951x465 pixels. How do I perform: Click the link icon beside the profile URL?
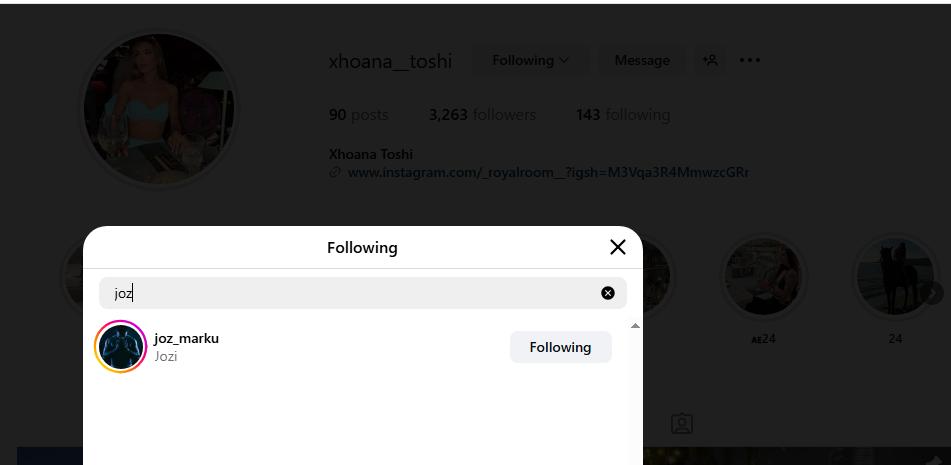[335, 172]
